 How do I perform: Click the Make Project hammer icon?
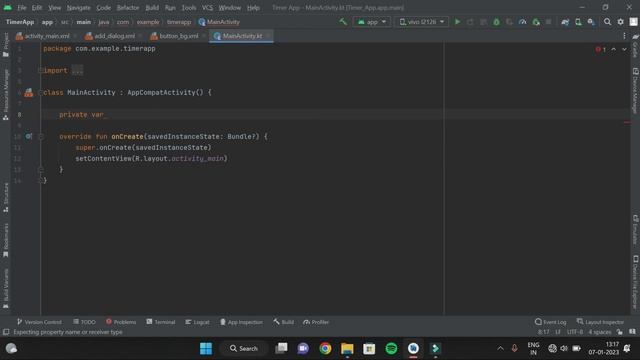click(343, 22)
